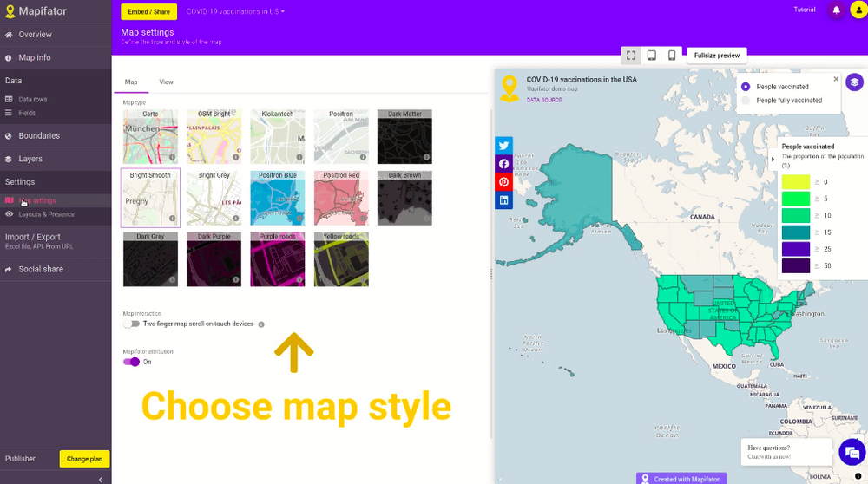868x484 pixels.
Task: Choose the Bright Grey map style
Action: pos(214,198)
